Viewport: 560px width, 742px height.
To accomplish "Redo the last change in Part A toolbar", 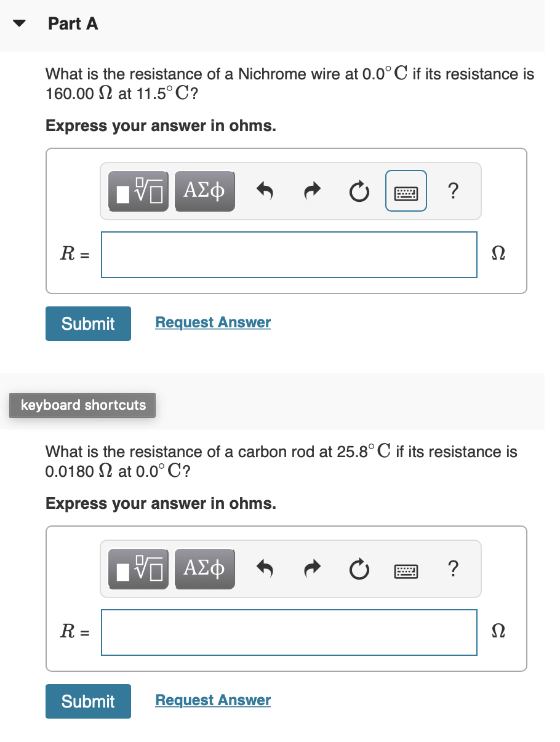I will click(311, 191).
